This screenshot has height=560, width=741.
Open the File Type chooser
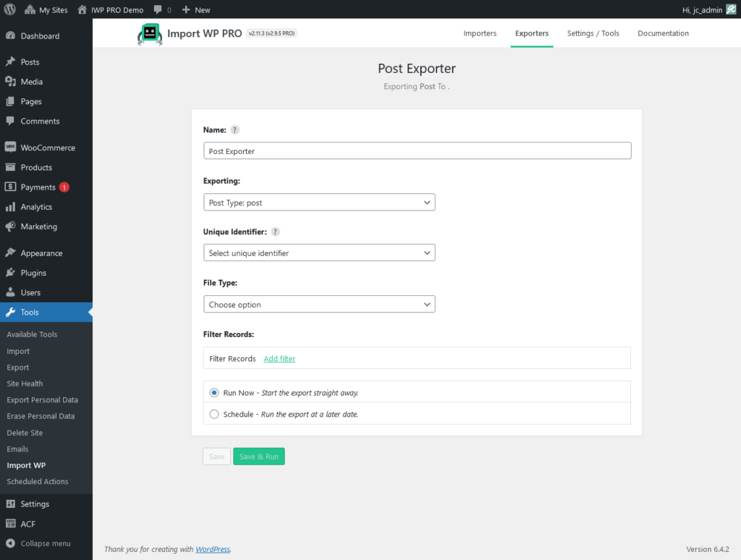(x=319, y=304)
